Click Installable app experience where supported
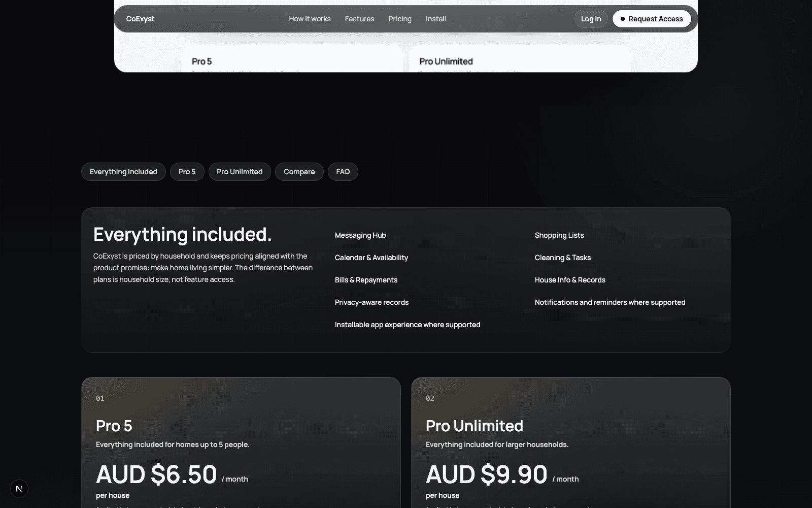The image size is (812, 508). click(407, 325)
